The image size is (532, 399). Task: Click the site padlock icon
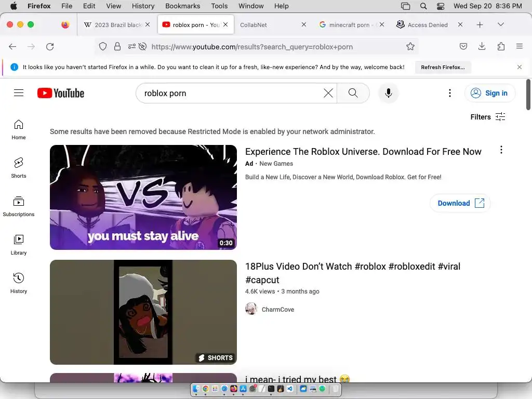117,46
